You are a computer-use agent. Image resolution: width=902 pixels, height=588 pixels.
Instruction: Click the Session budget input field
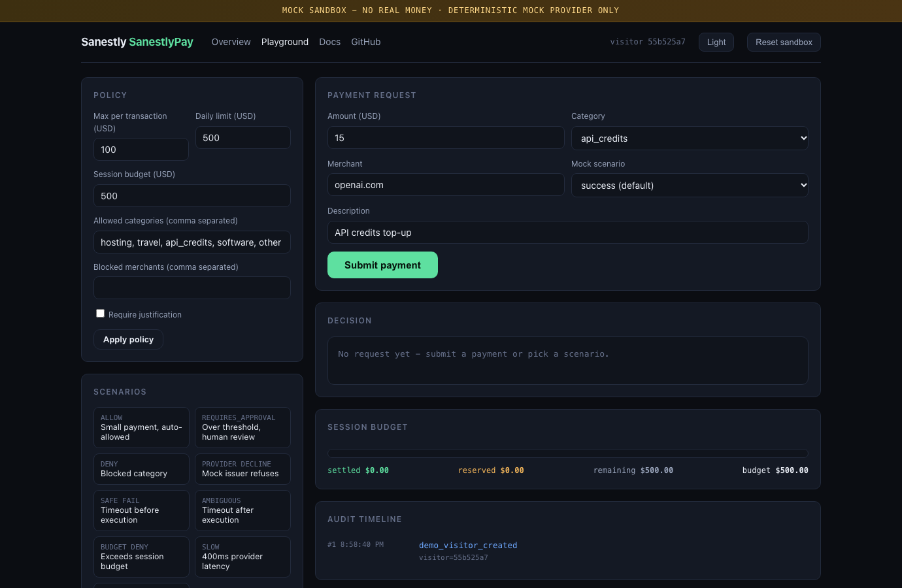pyautogui.click(x=192, y=196)
